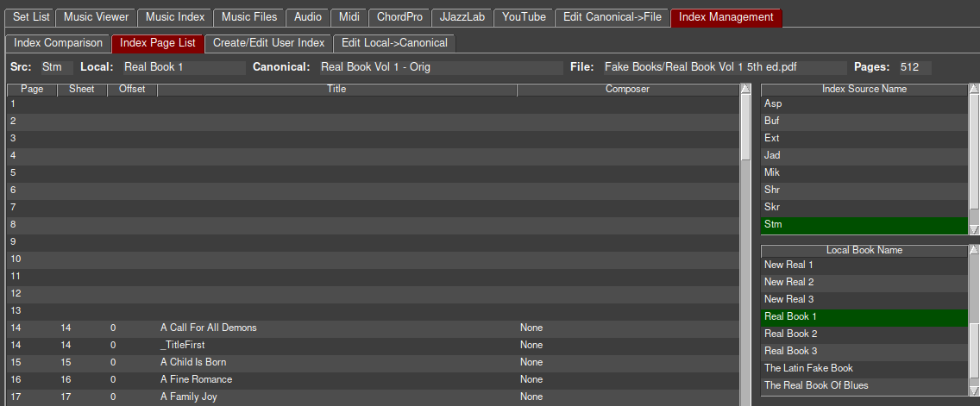Open the Create/Edit User Index tab
Viewport: 980px width, 406px height.
[x=268, y=43]
